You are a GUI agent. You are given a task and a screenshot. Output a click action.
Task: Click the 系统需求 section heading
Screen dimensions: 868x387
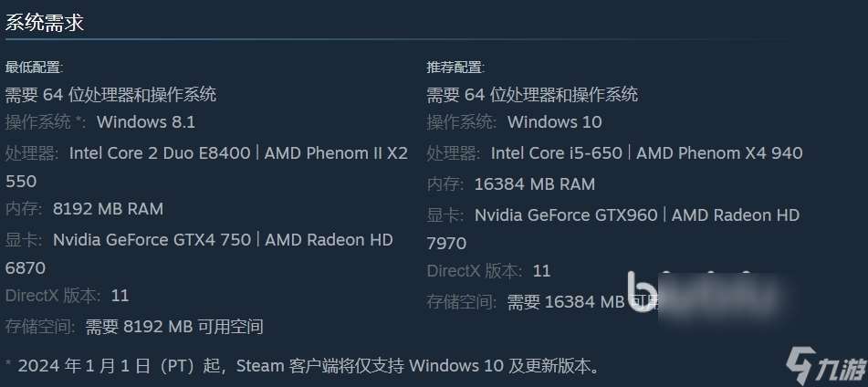(45, 23)
